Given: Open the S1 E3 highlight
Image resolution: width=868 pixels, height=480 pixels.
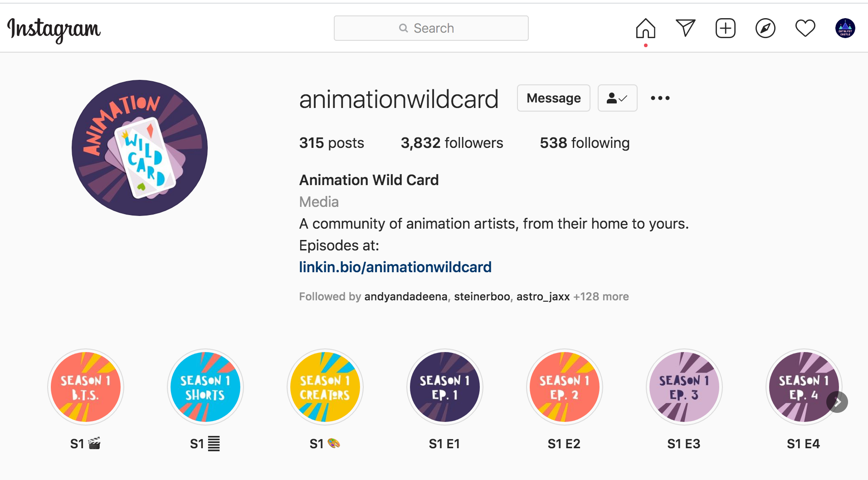Looking at the screenshot, I should click(684, 387).
